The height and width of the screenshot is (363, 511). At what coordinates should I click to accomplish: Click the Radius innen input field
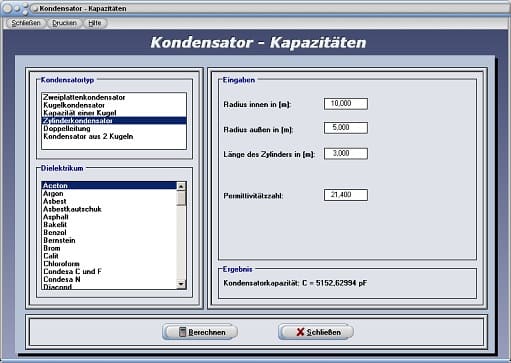point(346,104)
